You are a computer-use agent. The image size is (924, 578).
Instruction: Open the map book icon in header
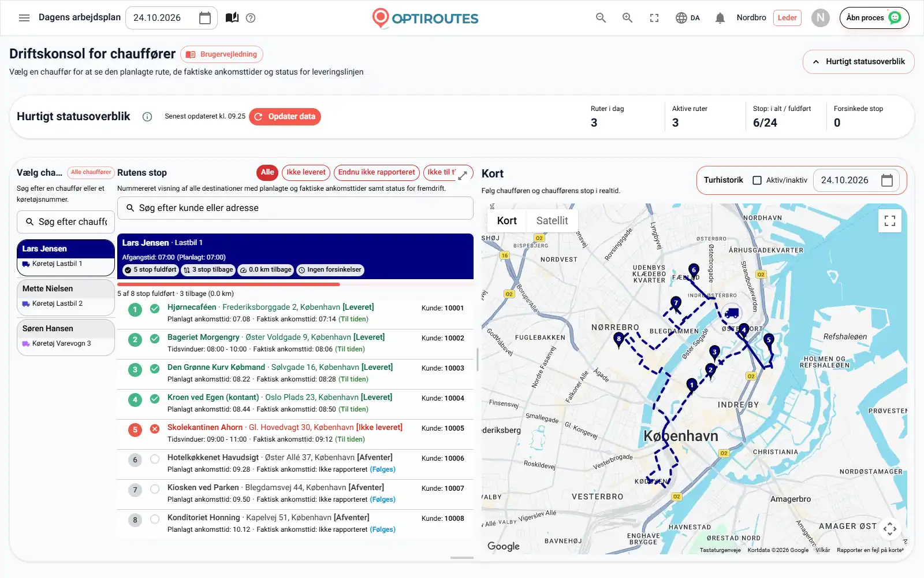click(x=232, y=18)
